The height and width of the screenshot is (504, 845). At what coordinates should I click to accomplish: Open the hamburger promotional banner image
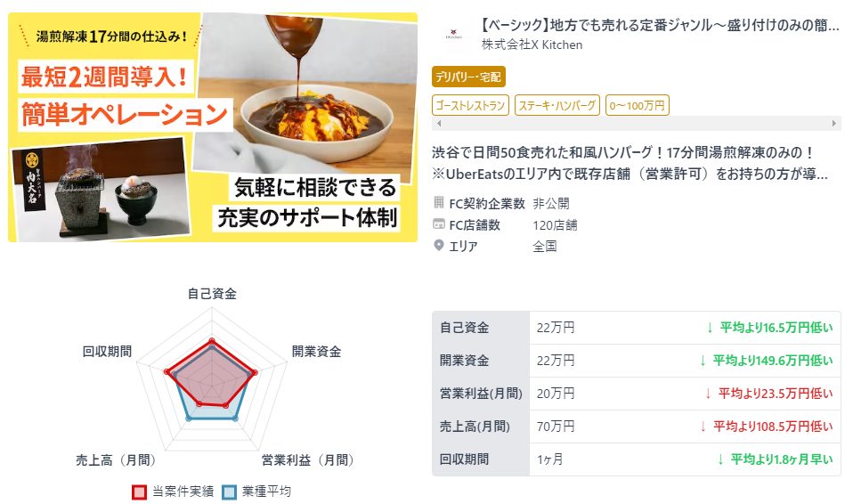(x=213, y=127)
